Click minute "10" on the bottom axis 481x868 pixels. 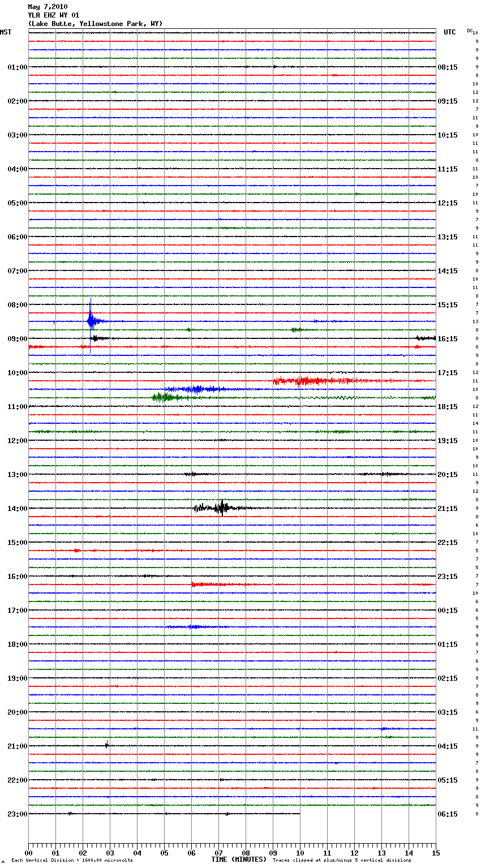tap(300, 853)
